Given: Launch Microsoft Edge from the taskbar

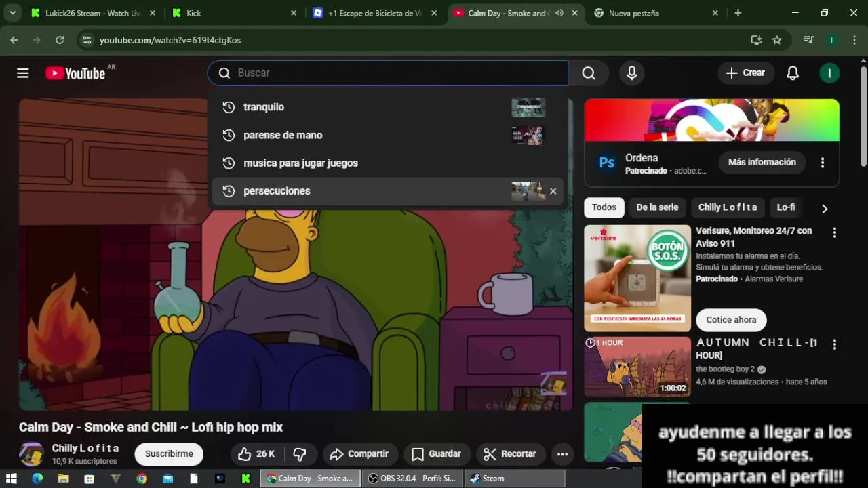Looking at the screenshot, I should point(37,479).
